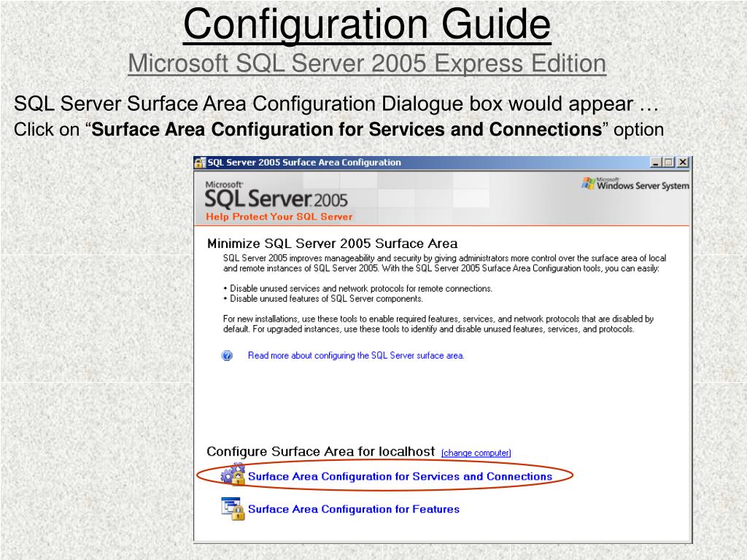Image resolution: width=747 pixels, height=560 pixels.
Task: Click the Minimize SQL Server 2005 Surface Area heading
Action: point(332,244)
